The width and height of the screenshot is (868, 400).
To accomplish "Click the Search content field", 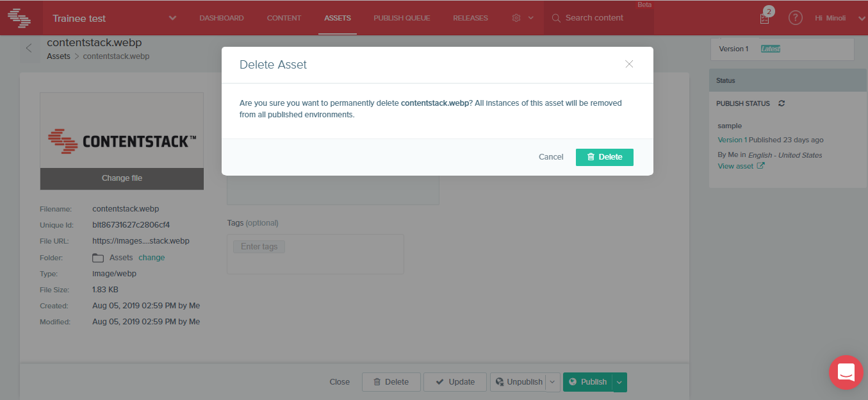I will [x=599, y=18].
